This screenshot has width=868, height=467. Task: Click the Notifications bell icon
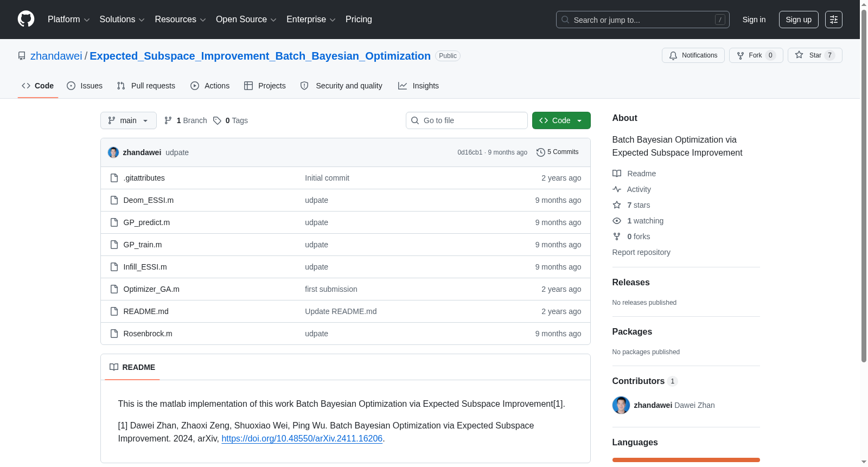[673, 55]
